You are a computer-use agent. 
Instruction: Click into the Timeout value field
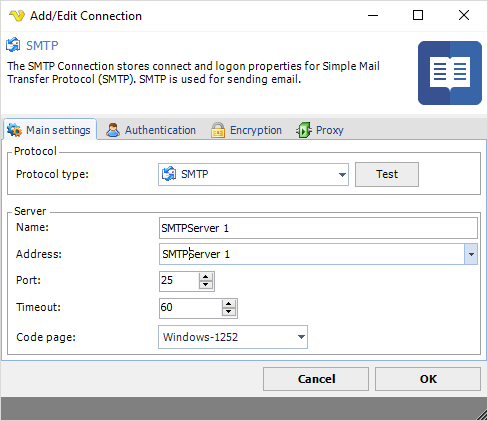tap(191, 308)
